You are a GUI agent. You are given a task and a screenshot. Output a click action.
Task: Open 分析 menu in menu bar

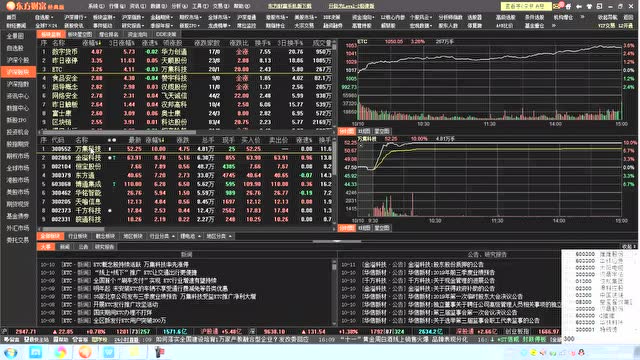point(179,6)
